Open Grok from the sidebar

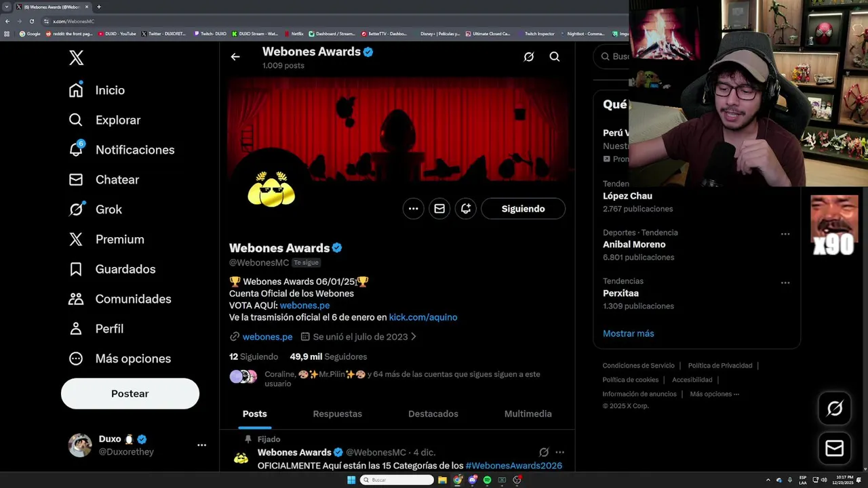95,209
